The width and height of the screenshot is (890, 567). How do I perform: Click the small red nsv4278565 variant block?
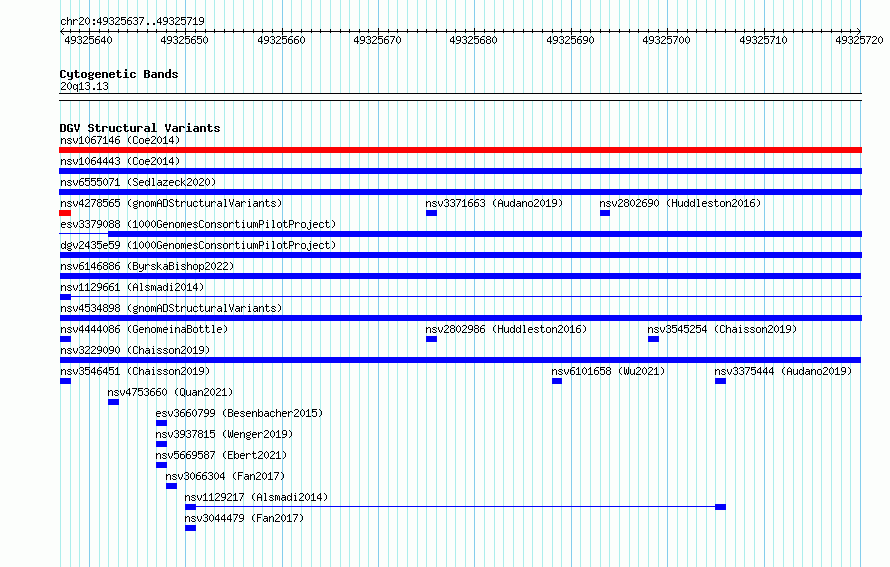pos(65,213)
